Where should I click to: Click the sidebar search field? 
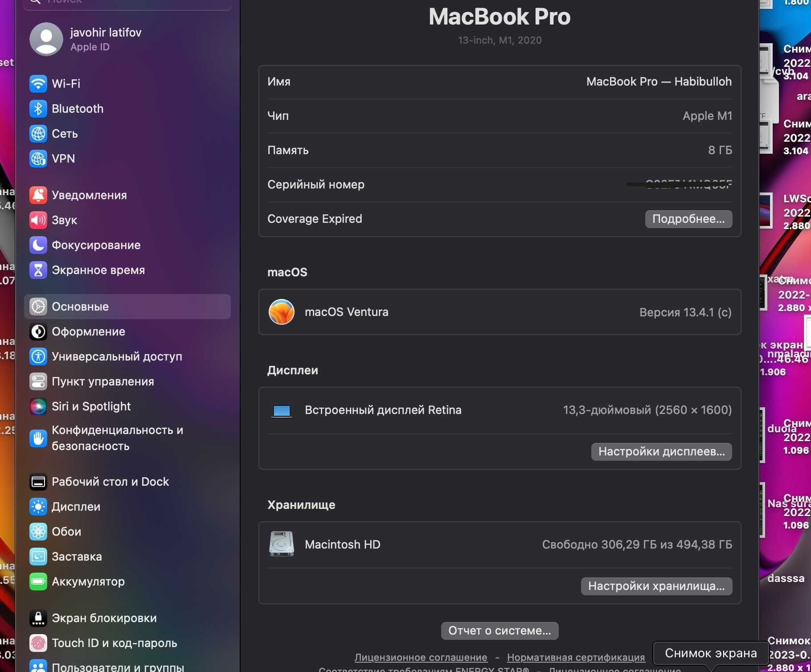point(127,4)
